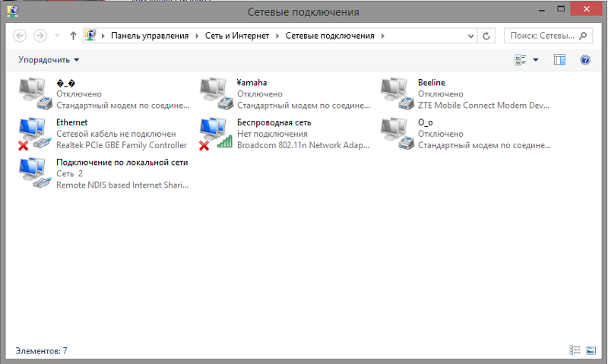This screenshot has width=608, height=364.
Task: Click Broadcom 802.11n Network Adap... text
Action: tap(303, 145)
